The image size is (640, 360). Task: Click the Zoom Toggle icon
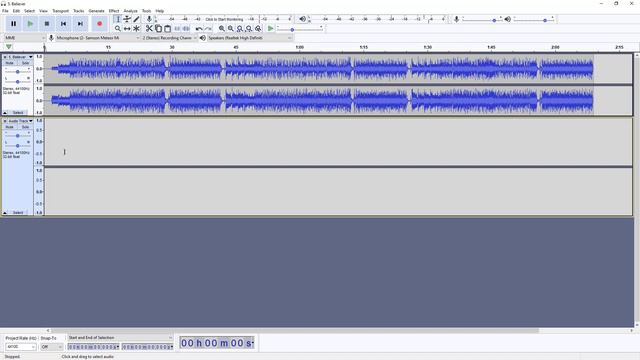coord(258,29)
